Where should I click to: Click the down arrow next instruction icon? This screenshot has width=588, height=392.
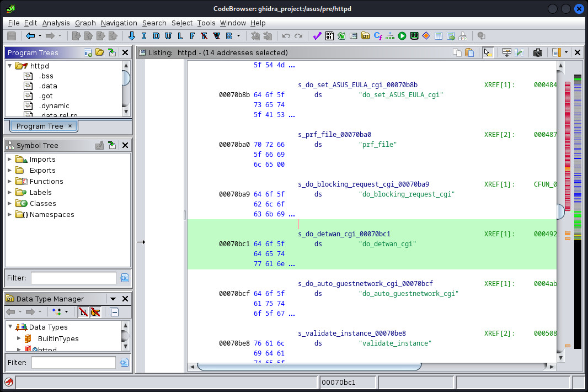[x=132, y=36]
